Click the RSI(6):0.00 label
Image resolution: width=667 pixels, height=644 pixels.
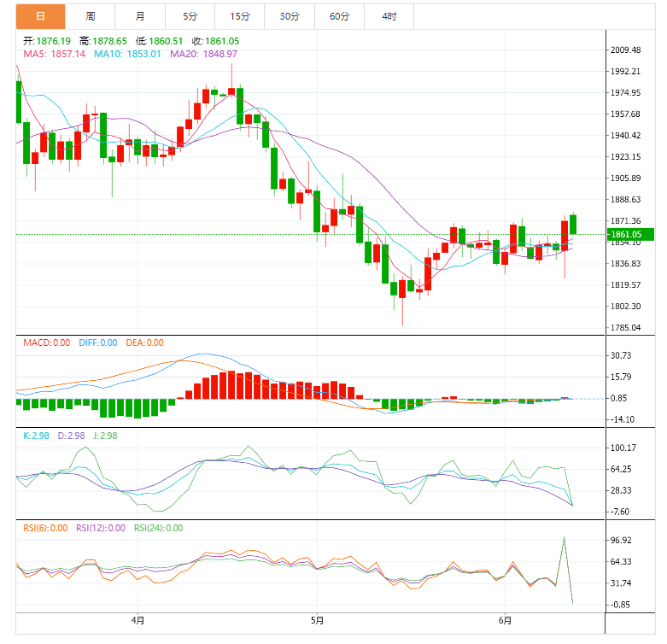click(x=45, y=529)
